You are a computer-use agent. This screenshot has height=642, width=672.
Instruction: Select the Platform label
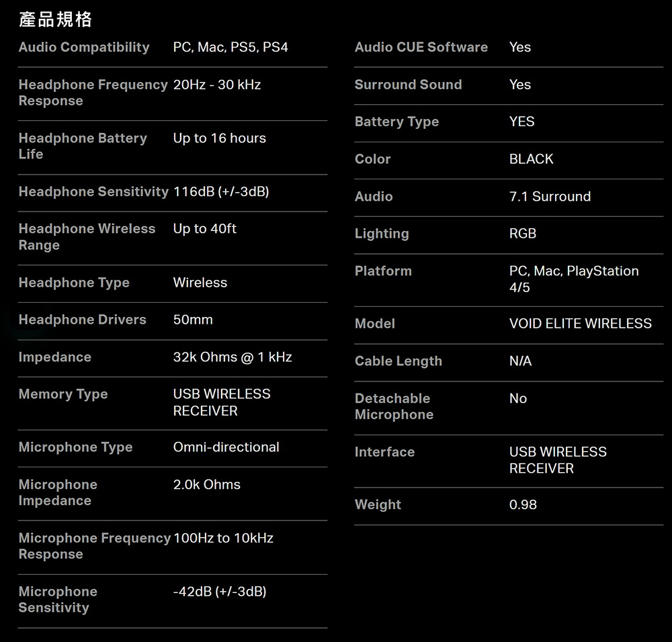pos(383,271)
